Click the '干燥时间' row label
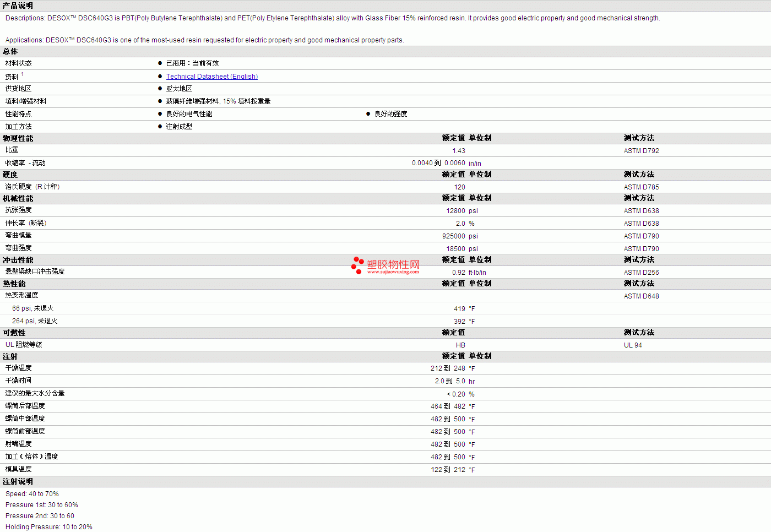Image resolution: width=771 pixels, height=532 pixels. pyautogui.click(x=19, y=381)
